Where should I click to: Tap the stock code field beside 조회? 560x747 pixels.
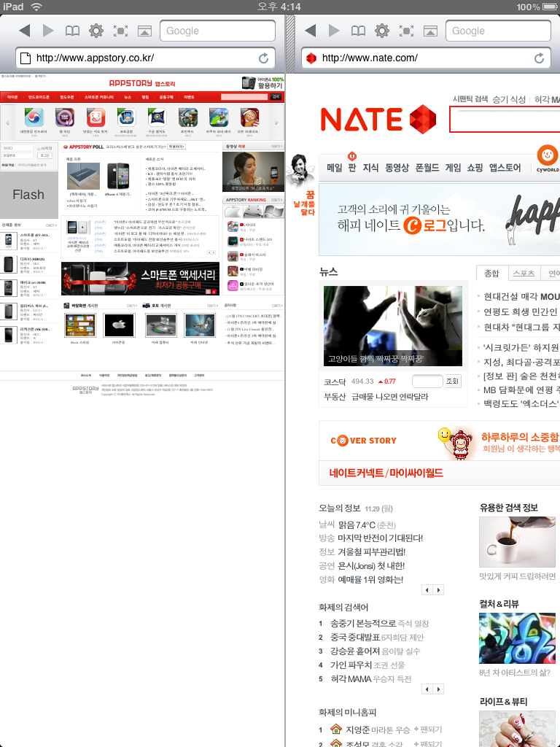pos(427,381)
